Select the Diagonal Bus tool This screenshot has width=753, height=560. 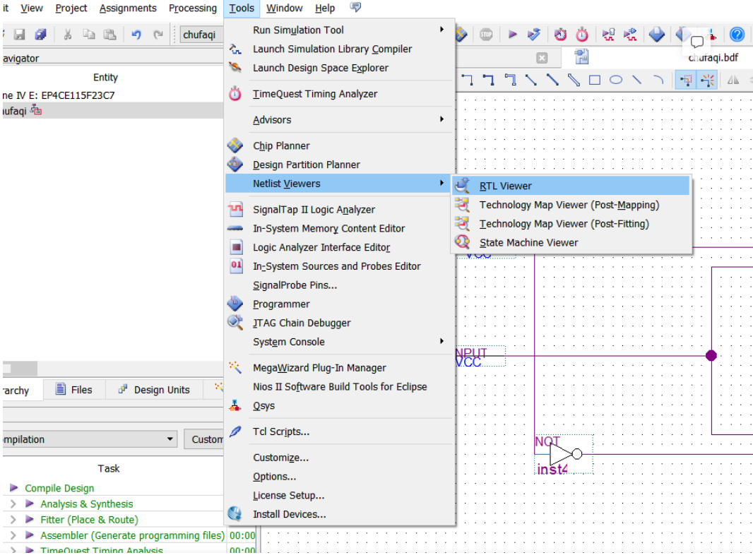click(553, 80)
